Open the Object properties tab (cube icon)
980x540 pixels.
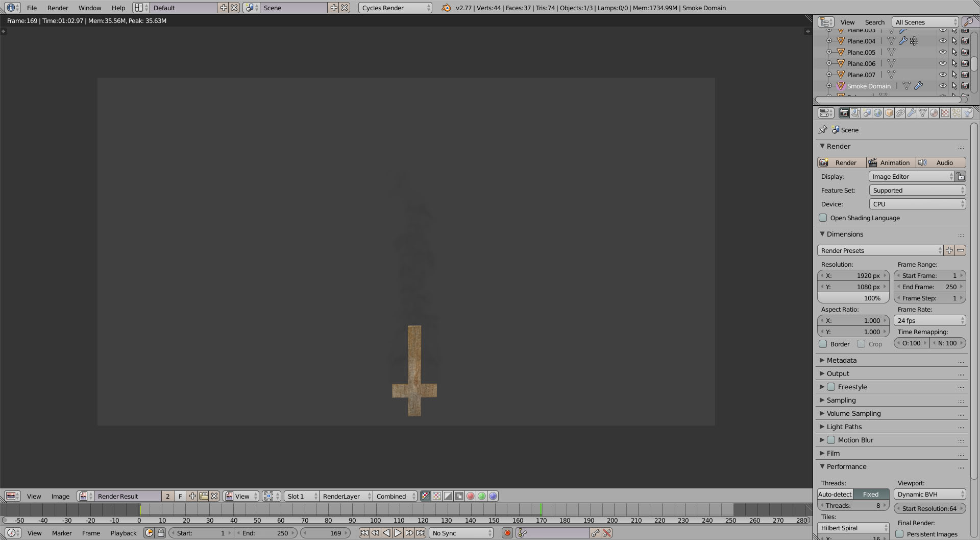[889, 113]
